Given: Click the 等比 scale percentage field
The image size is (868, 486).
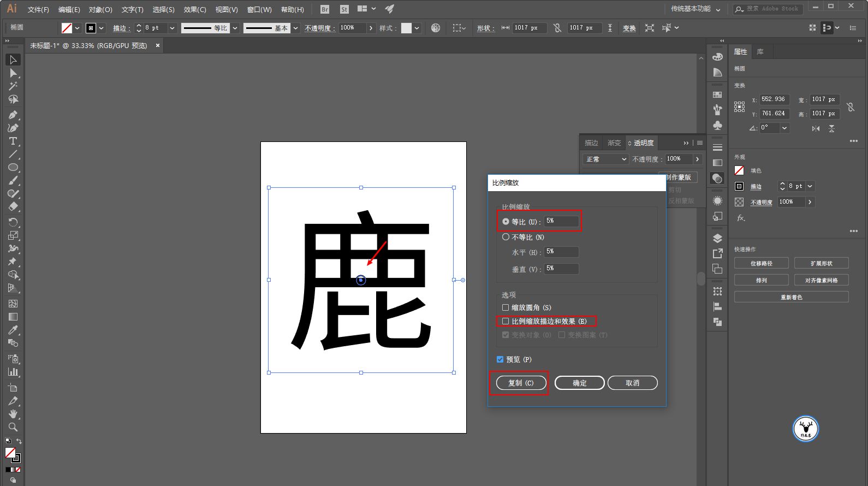Looking at the screenshot, I should tap(562, 221).
